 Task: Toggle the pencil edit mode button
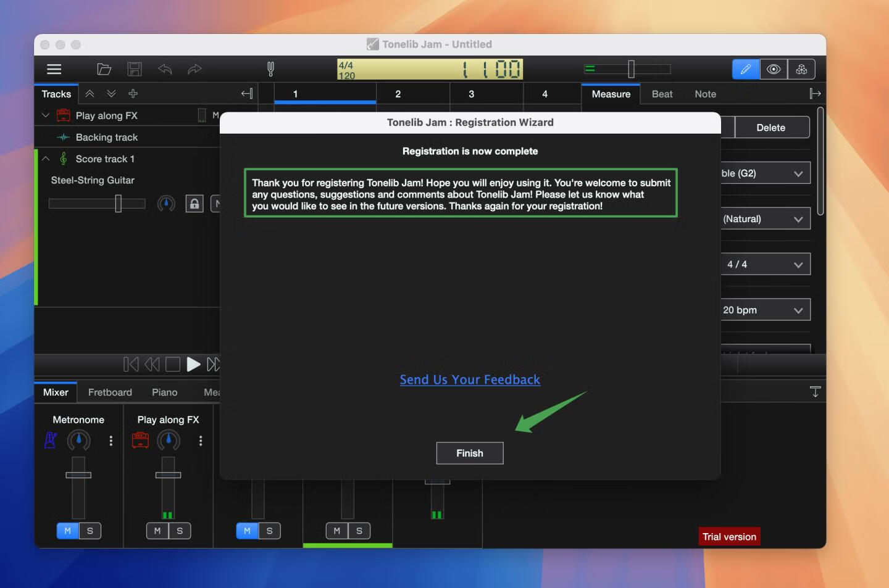(746, 69)
